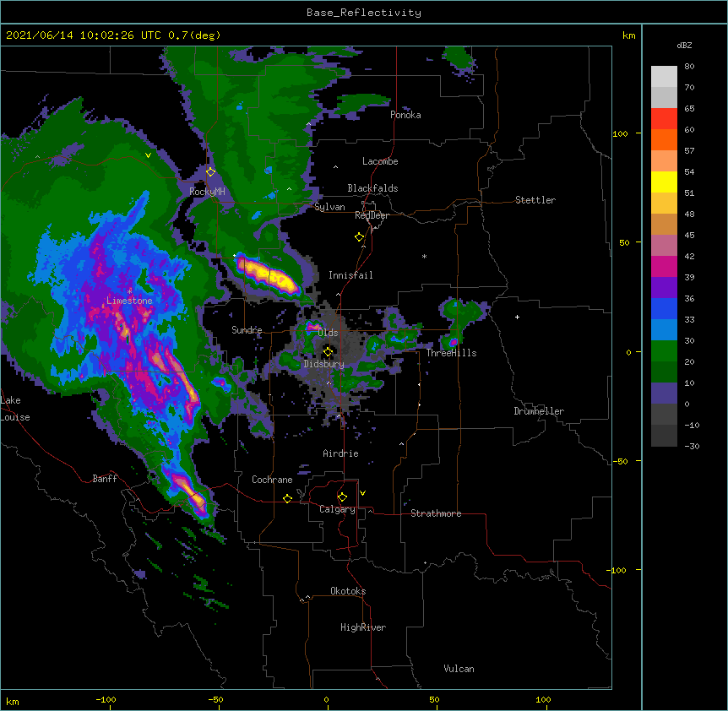Select the dark gray -10 dBZ legend band
Viewport: 728px width, 711px height.
[x=664, y=436]
